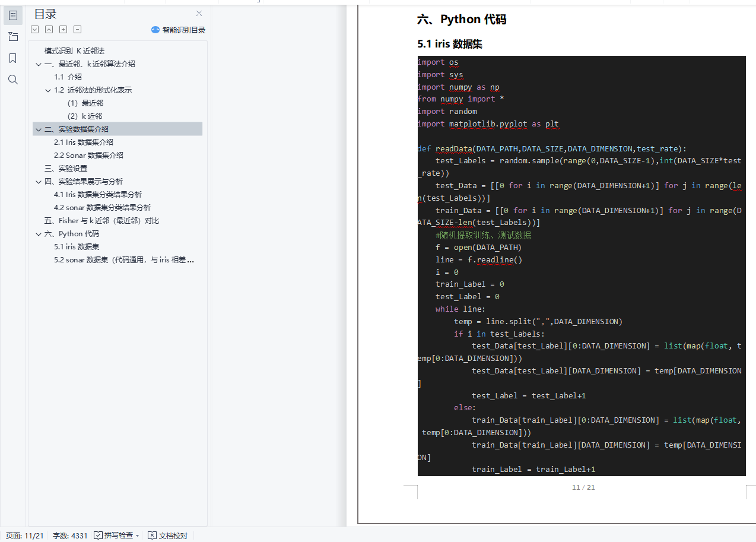Image resolution: width=756 pixels, height=542 pixels.
Task: Collapse the 1.2 近邻法的形式化表示 node
Action: point(48,90)
